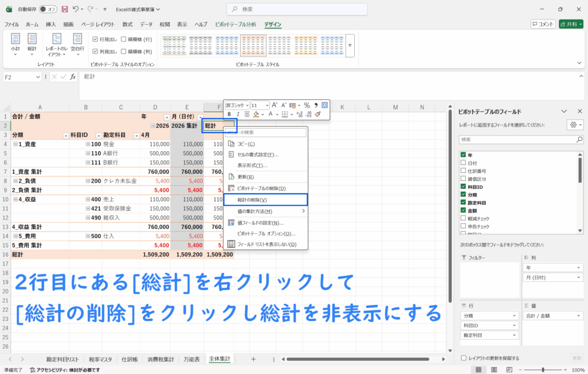This screenshot has height=374, width=588.
Task: Open the ピボットテーブル分析 ribbon tab
Action: click(235, 24)
